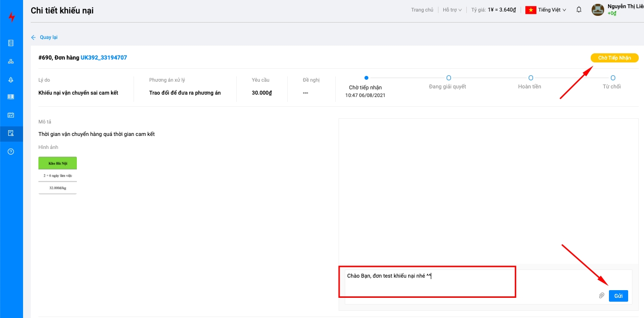
Task: Open order link UK392_33194707
Action: point(104,58)
